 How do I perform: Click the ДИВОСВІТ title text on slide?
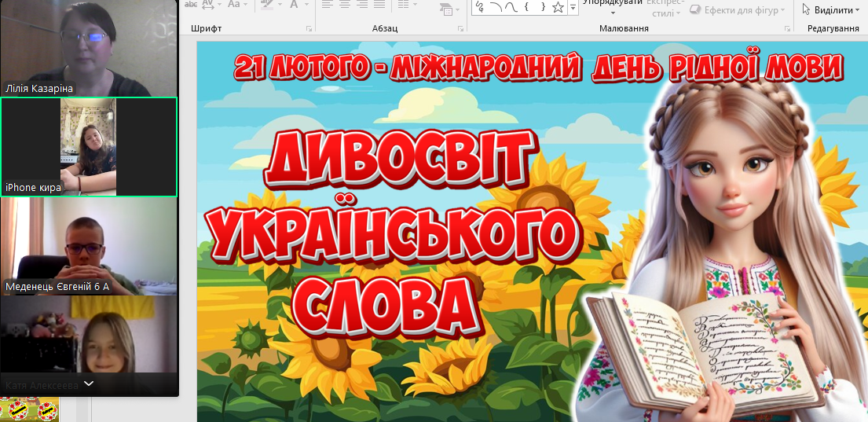click(x=401, y=160)
